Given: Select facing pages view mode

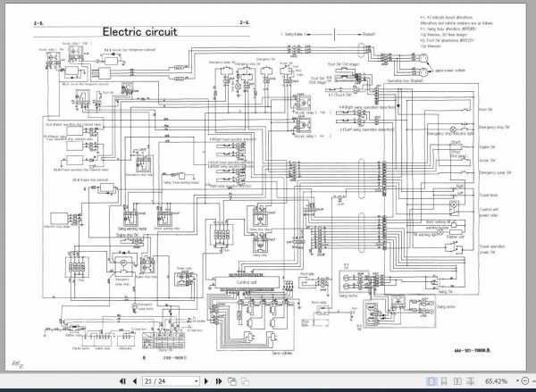Looking at the screenshot, I should tap(457, 381).
